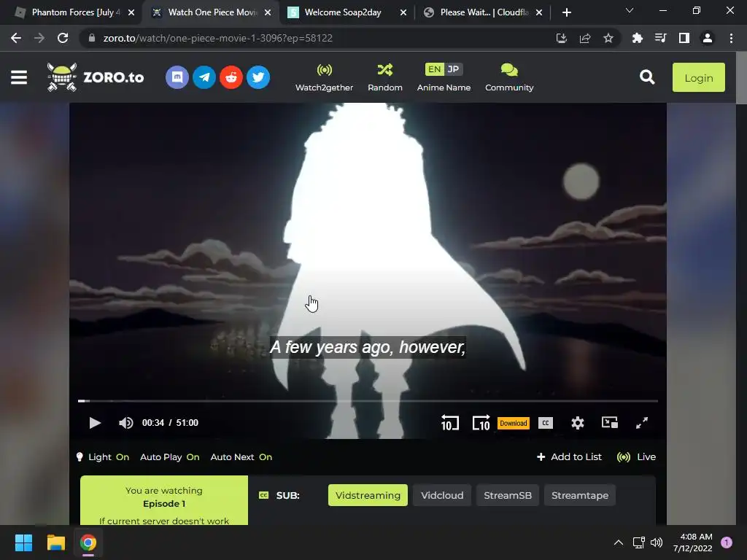Share this page icon
The height and width of the screenshot is (560, 747).
(x=585, y=38)
